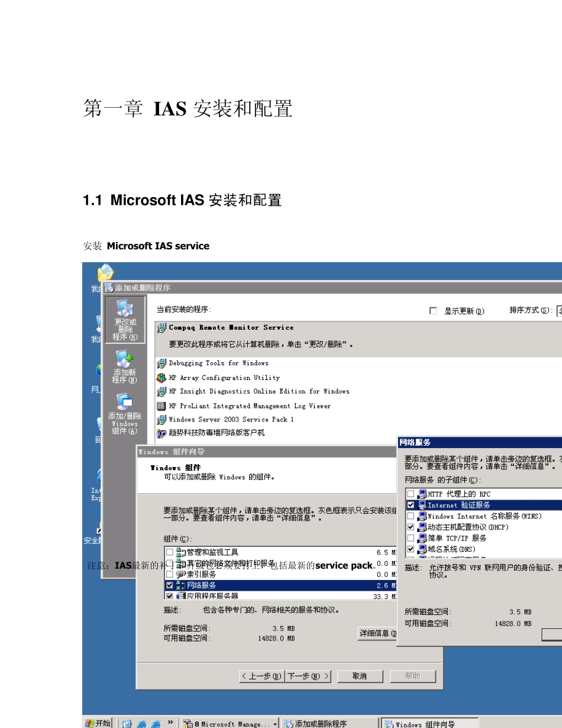Click the 趋势科技防毒墙网络版客户机 icon
The width and height of the screenshot is (562, 728).
click(162, 433)
